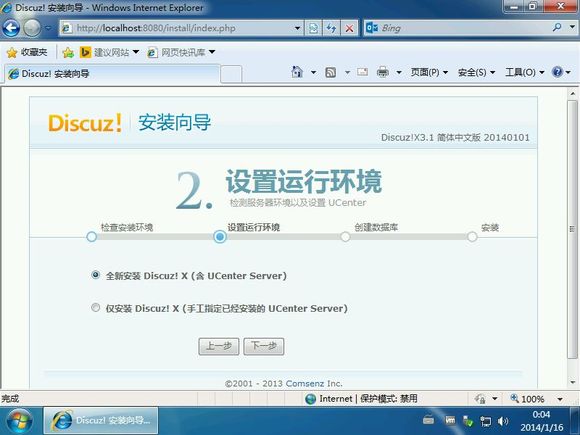Open the 建议网站 suggested sites item

(109, 53)
